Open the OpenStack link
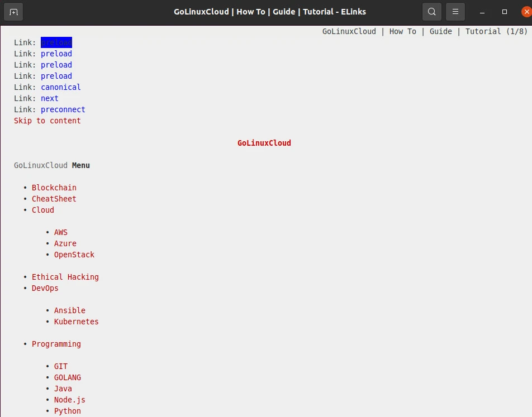 click(74, 255)
